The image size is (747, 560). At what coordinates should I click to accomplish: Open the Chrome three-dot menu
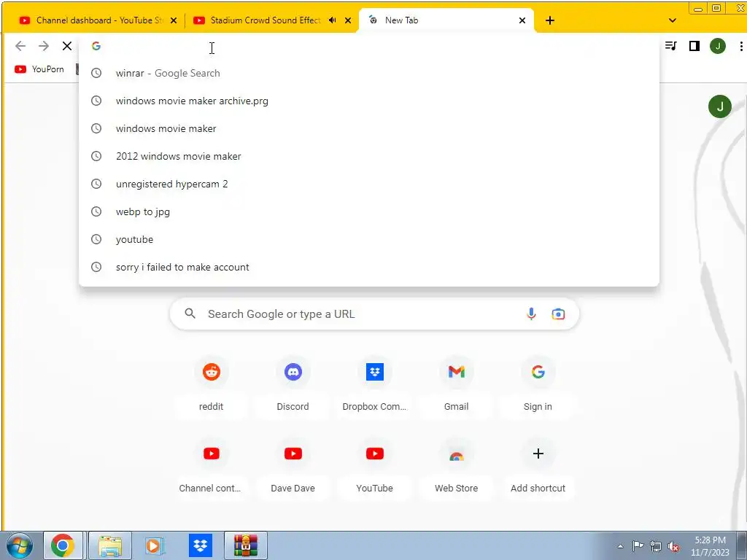coord(741,46)
